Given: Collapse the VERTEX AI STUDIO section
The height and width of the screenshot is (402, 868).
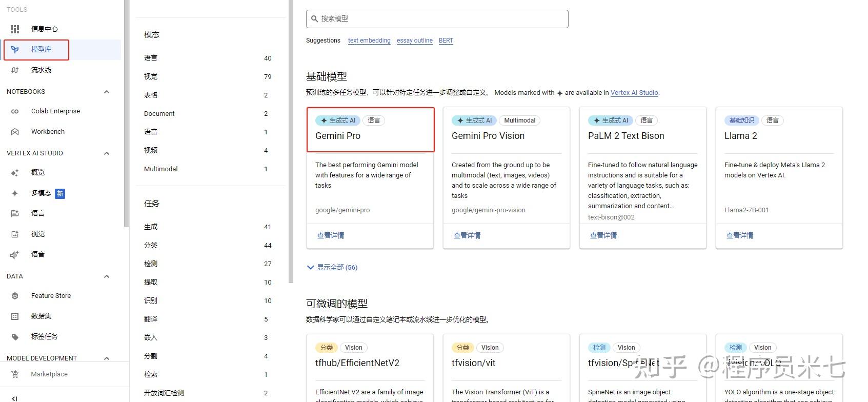Looking at the screenshot, I should pos(107,153).
